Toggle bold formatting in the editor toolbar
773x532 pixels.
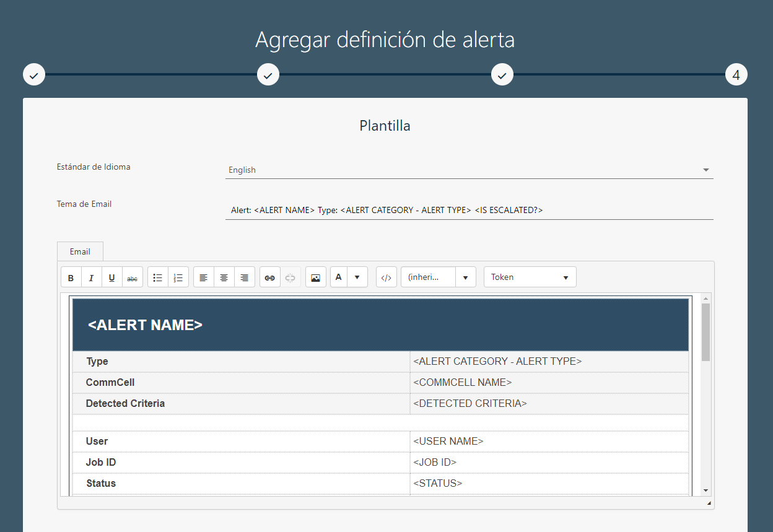coord(71,277)
